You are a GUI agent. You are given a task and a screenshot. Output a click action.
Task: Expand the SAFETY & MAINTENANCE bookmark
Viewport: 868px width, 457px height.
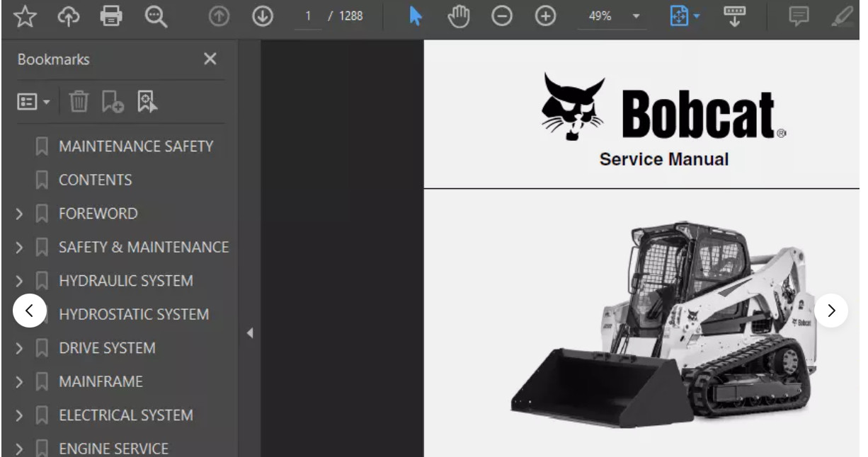click(19, 247)
